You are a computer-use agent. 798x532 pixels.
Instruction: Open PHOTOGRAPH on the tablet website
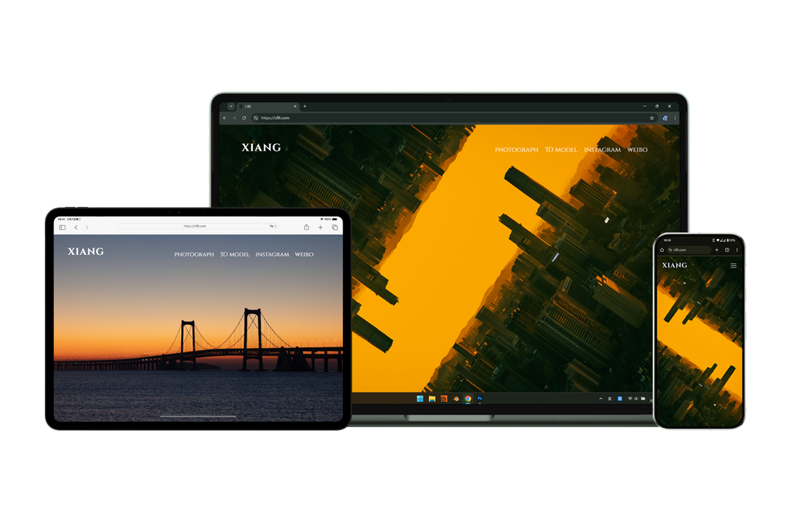pos(194,255)
